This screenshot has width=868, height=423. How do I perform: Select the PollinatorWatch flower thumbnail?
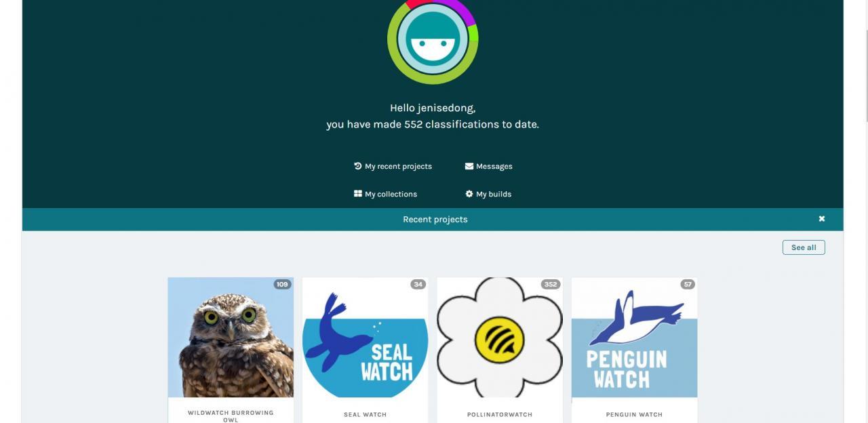click(x=500, y=337)
